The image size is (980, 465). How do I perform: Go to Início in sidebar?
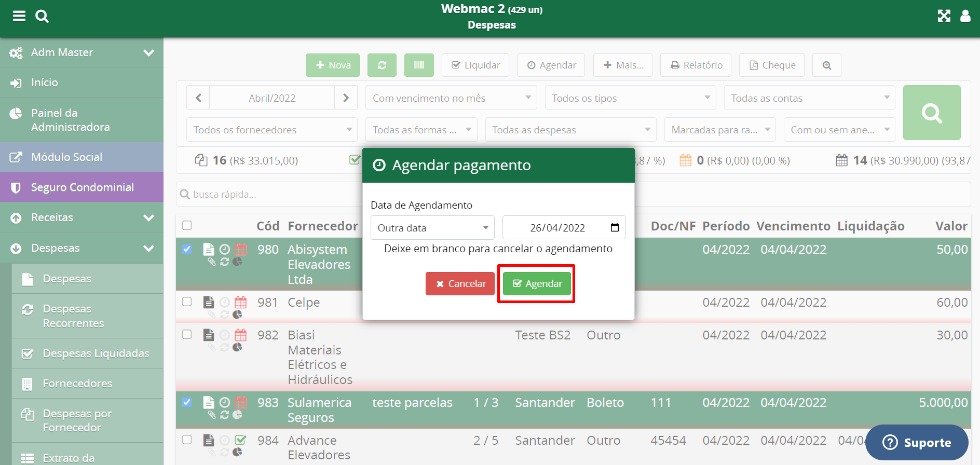click(x=81, y=83)
